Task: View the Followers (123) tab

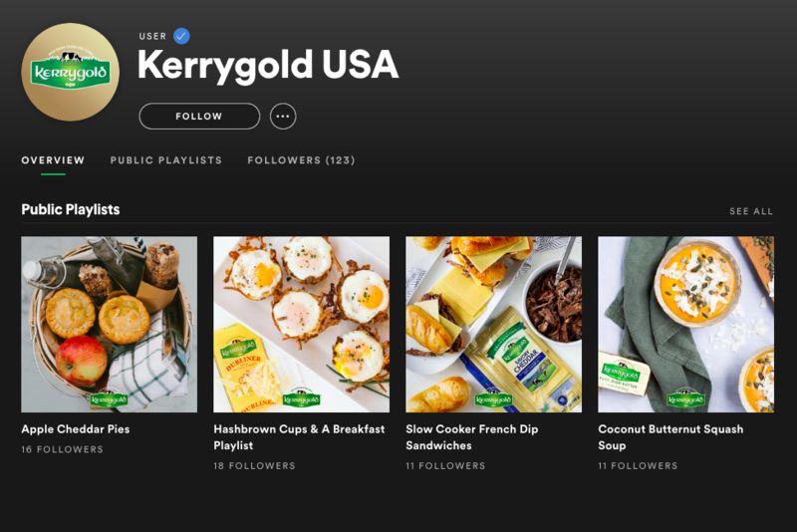Action: tap(302, 160)
